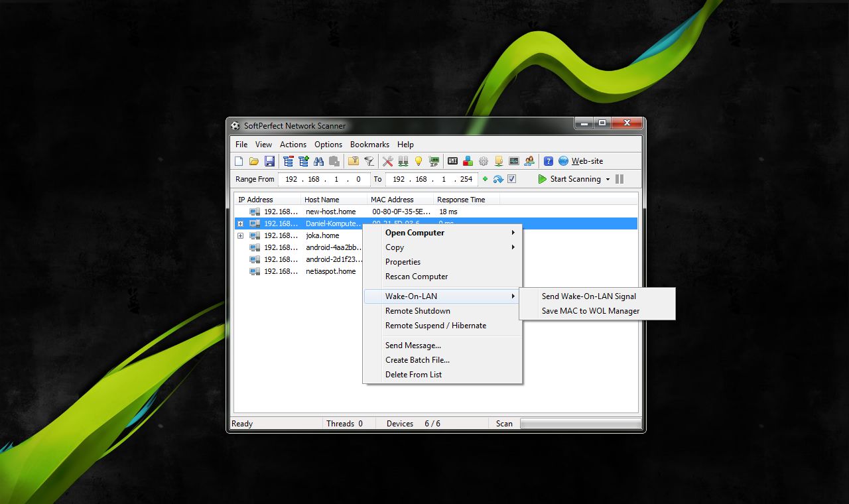Choose Save MAC to WOL Manager
Image resolution: width=849 pixels, height=504 pixels.
597,311
